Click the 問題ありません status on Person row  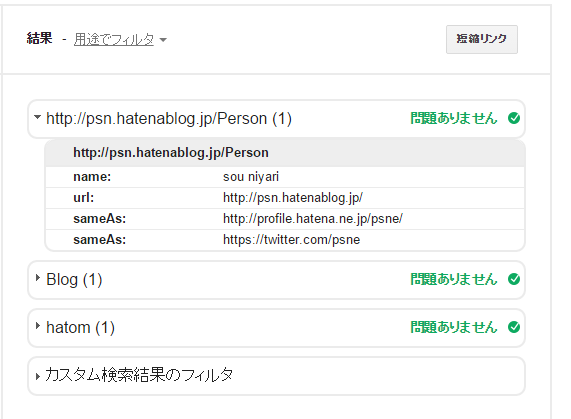454,118
